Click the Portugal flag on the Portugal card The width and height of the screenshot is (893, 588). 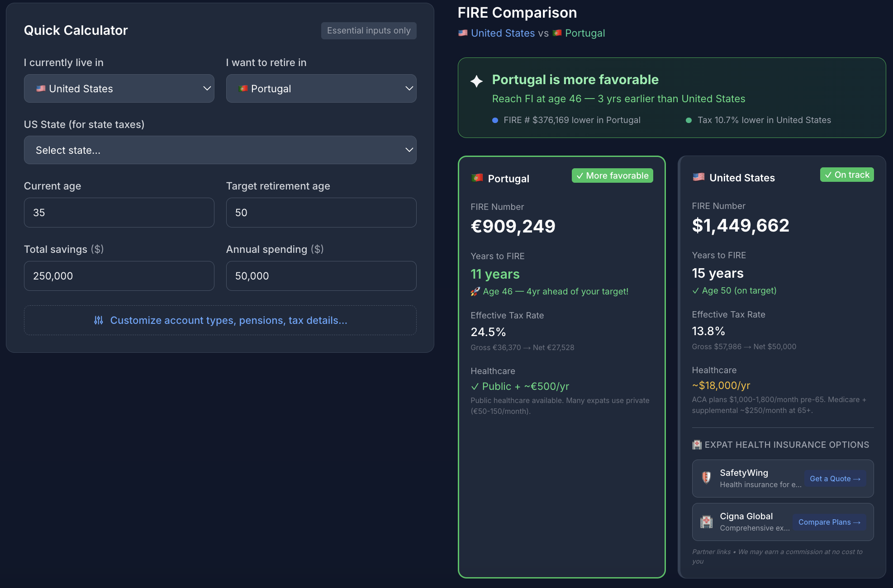coord(477,178)
